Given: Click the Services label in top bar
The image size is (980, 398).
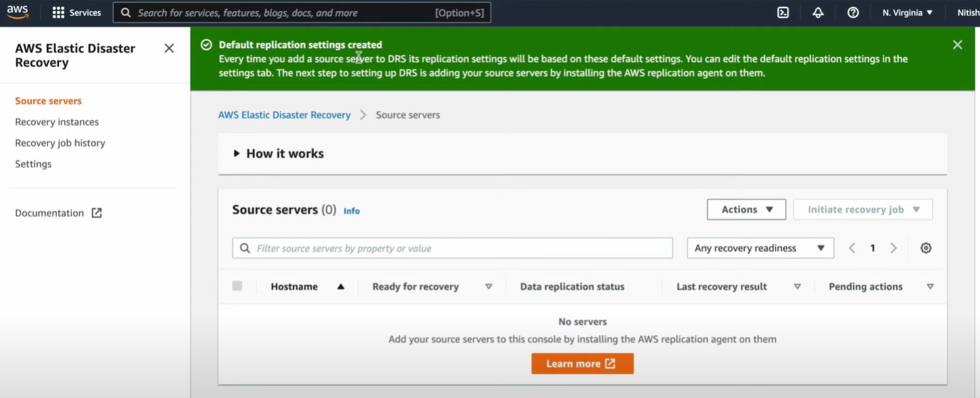Looking at the screenshot, I should coord(85,13).
